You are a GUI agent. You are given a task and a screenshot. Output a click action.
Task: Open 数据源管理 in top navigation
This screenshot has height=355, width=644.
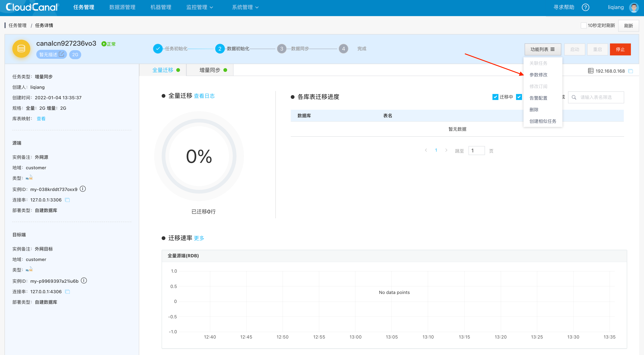pyautogui.click(x=122, y=7)
